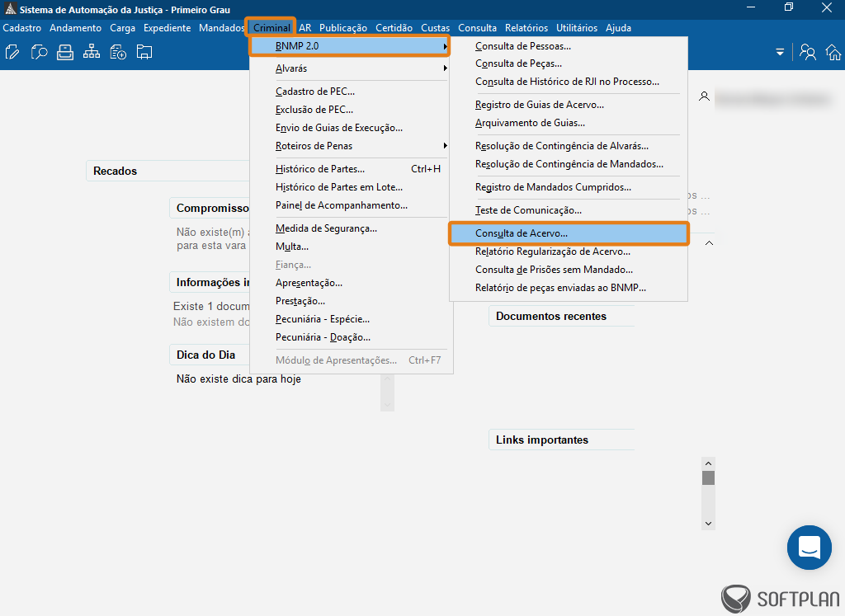Open the Cadastro menu
Image resolution: width=845 pixels, height=616 pixels.
click(x=22, y=28)
